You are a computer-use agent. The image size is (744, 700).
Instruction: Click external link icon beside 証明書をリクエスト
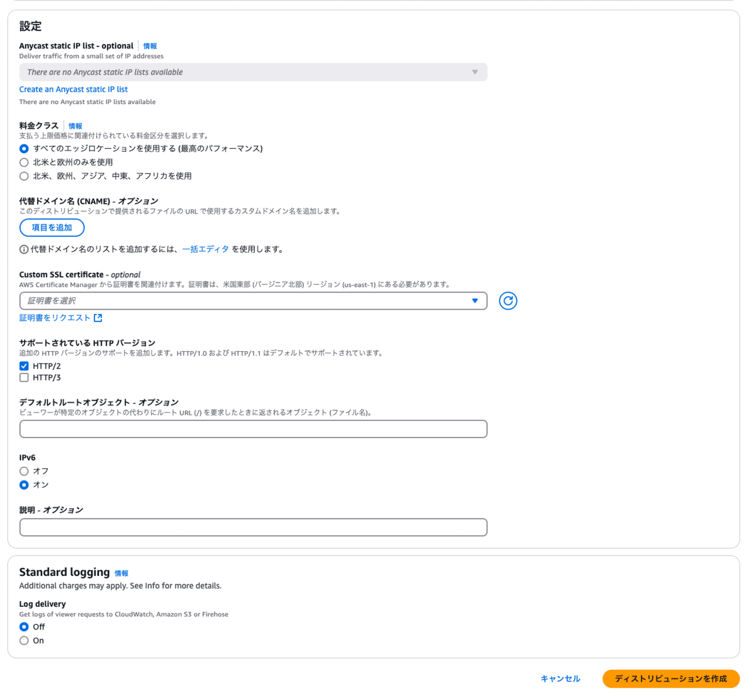click(x=98, y=318)
